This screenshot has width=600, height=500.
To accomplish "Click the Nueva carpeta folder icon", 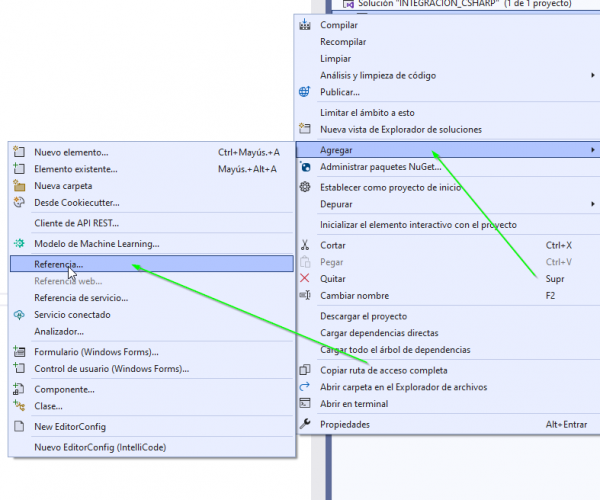I will [19, 186].
